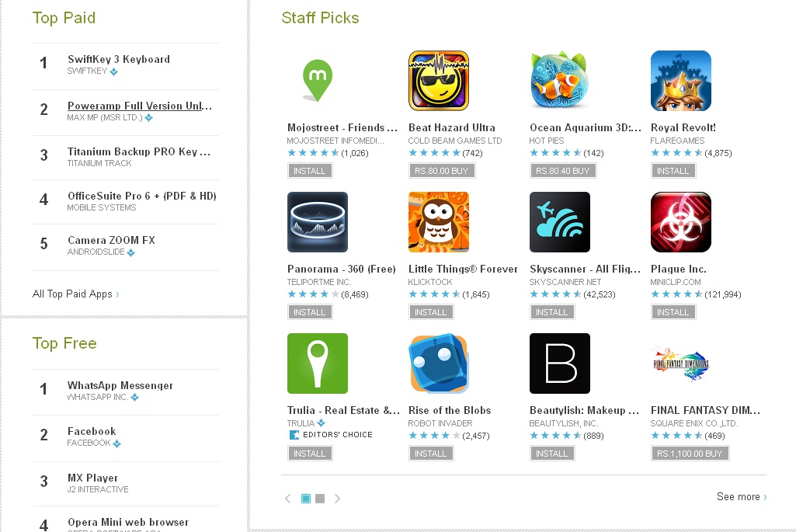The width and height of the screenshot is (796, 532).
Task: Select the Panorama 360 app icon
Action: tap(318, 222)
